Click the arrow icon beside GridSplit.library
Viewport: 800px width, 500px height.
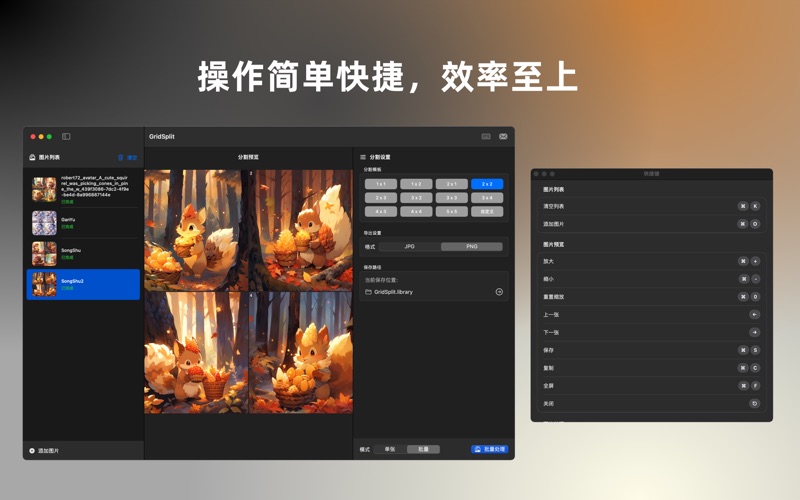tap(499, 292)
